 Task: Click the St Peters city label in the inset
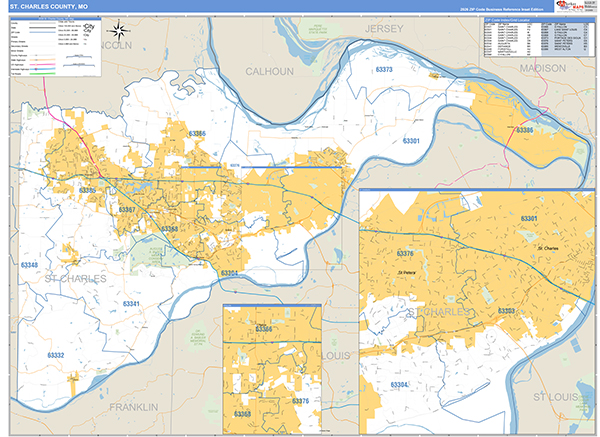click(406, 272)
